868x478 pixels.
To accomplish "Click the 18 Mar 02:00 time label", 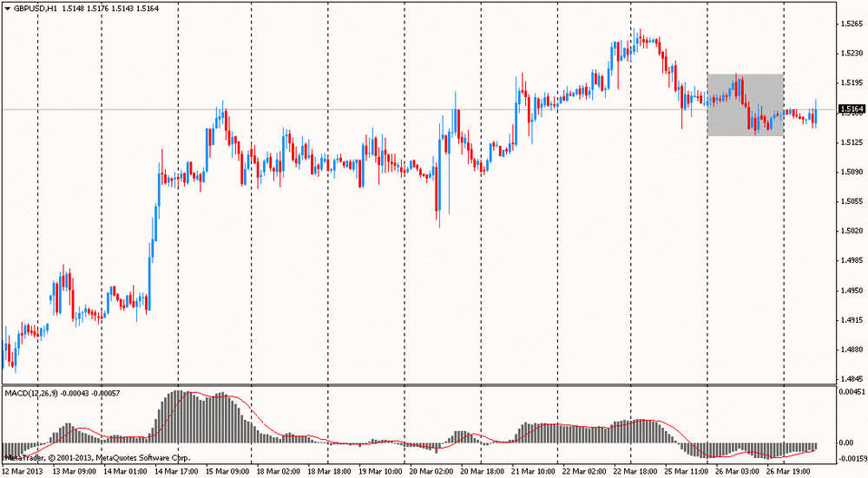I will click(279, 471).
